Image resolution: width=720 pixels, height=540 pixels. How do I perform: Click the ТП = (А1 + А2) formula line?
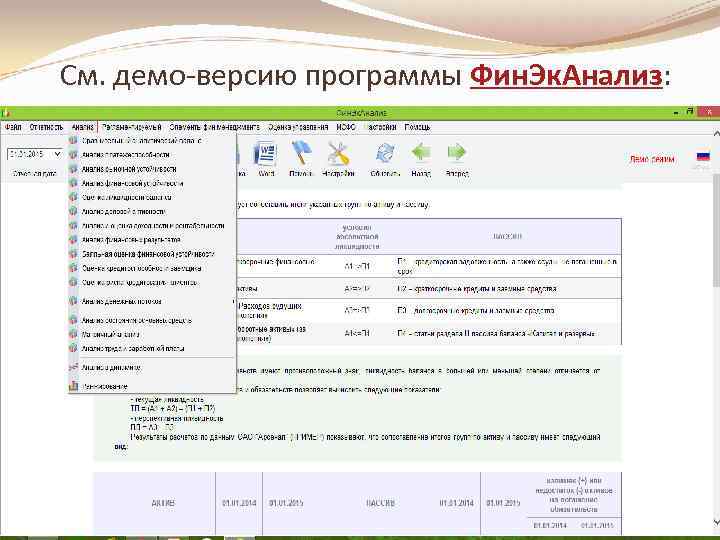tap(173, 409)
